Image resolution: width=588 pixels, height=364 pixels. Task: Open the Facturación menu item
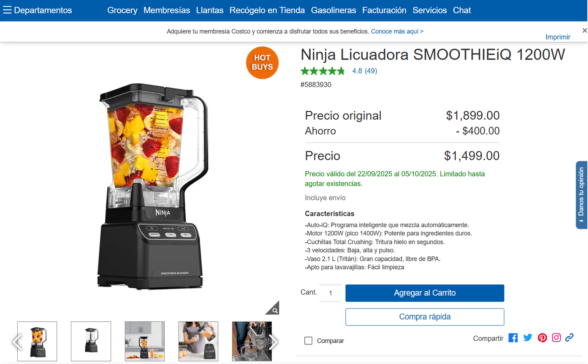click(x=384, y=10)
